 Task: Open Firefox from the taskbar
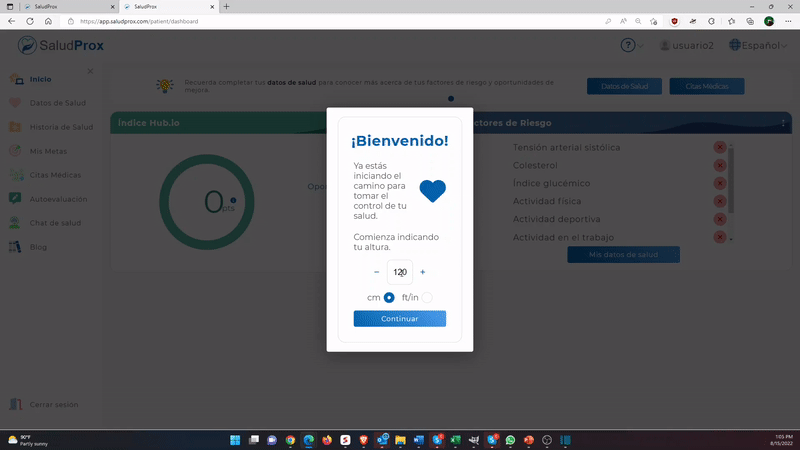[327, 440]
